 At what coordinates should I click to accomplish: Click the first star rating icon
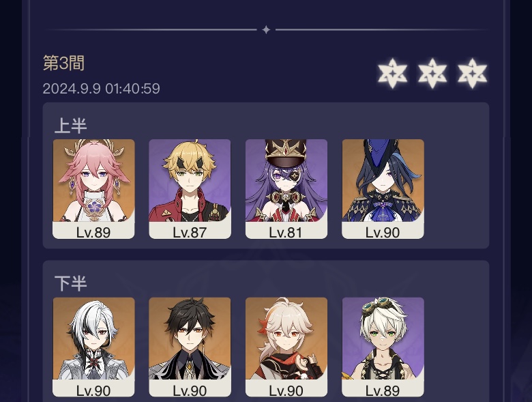393,73
